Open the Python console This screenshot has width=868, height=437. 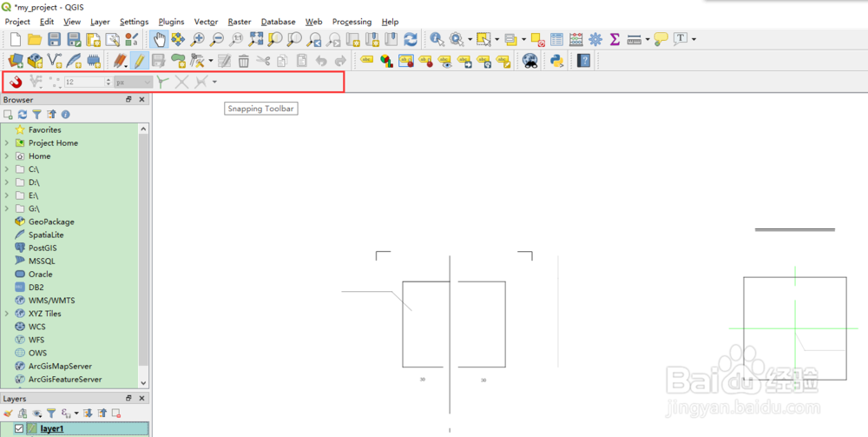(x=557, y=60)
